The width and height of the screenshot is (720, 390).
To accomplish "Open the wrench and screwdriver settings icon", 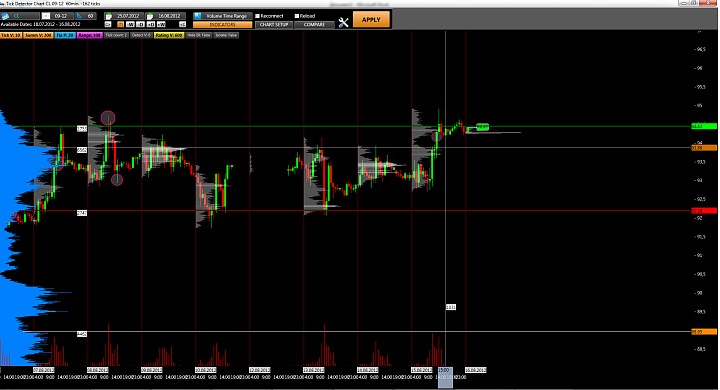I will [343, 22].
